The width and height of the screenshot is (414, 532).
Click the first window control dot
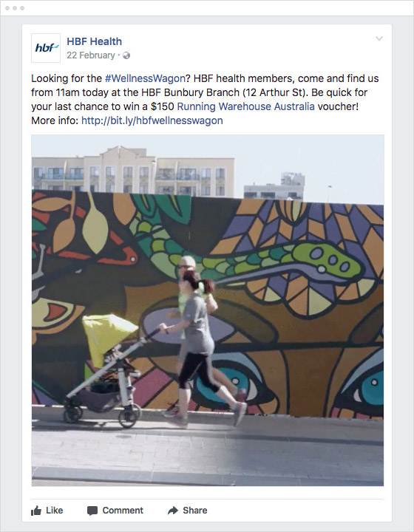point(7,8)
